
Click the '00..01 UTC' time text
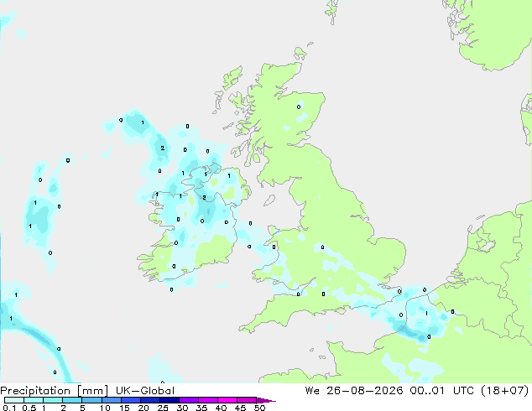click(x=442, y=391)
